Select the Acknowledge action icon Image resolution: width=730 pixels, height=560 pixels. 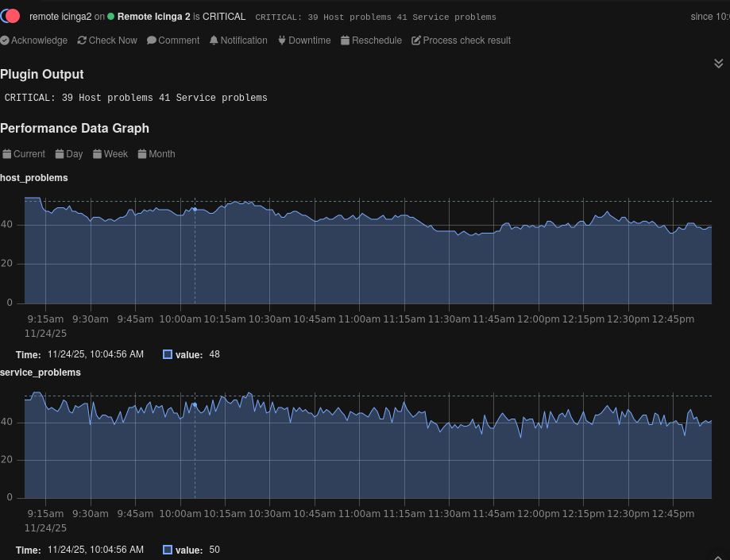[x=6, y=40]
